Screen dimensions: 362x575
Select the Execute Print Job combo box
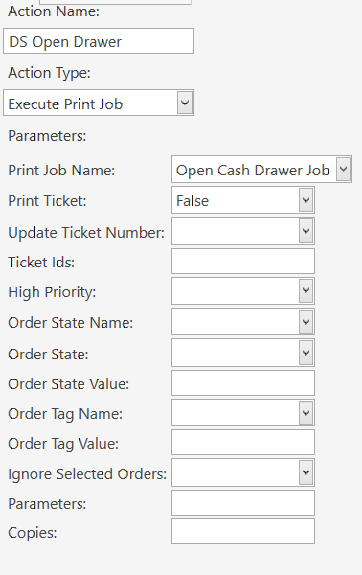[x=98, y=103]
